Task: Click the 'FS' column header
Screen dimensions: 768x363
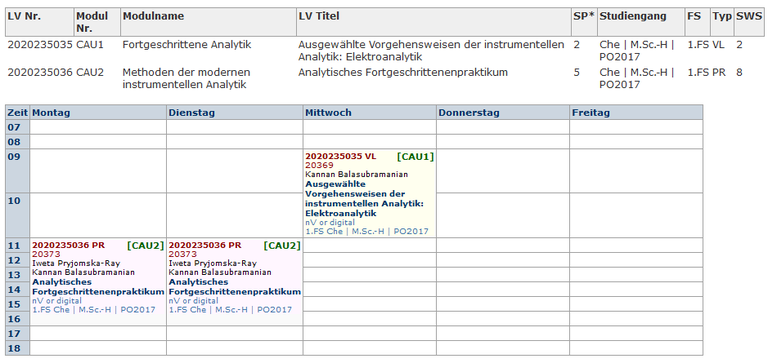Action: (x=697, y=22)
